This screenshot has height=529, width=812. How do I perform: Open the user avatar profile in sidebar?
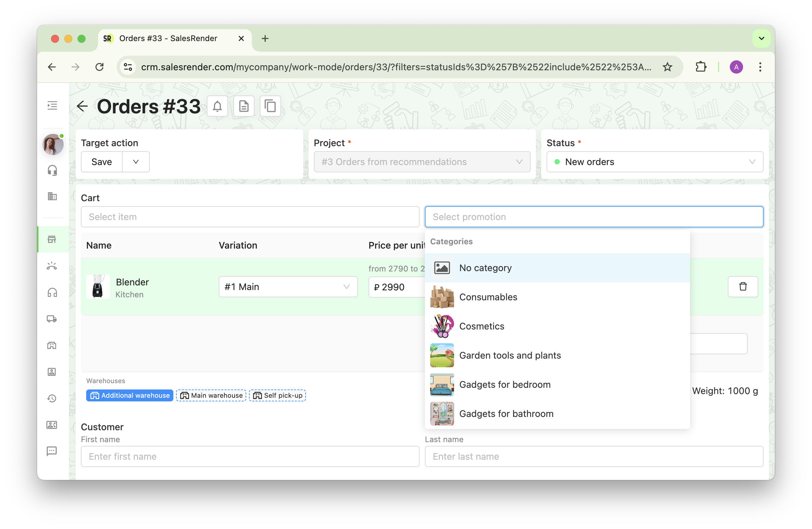pyautogui.click(x=53, y=145)
